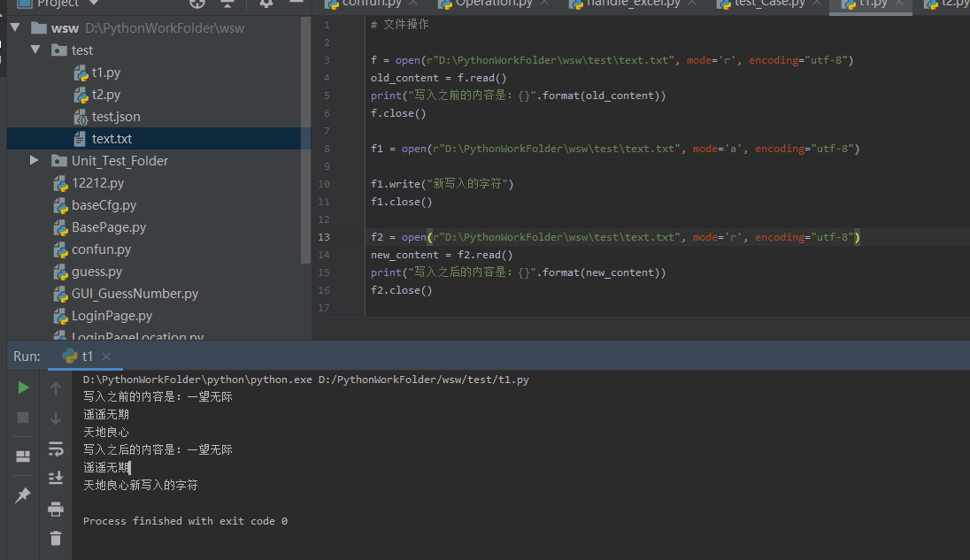Clear console output with trash icon
970x560 pixels.
click(x=56, y=539)
